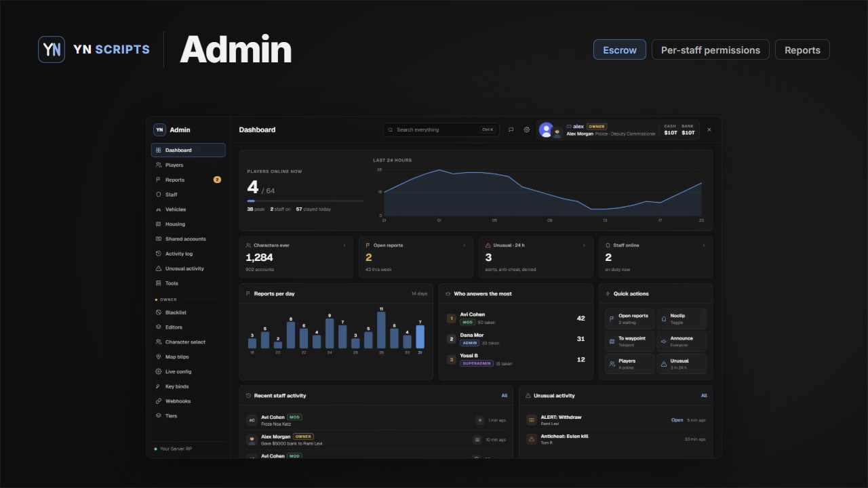Click the Shared accounts icon in sidebar
Viewport: 868px width, 488px height.
[x=158, y=239]
